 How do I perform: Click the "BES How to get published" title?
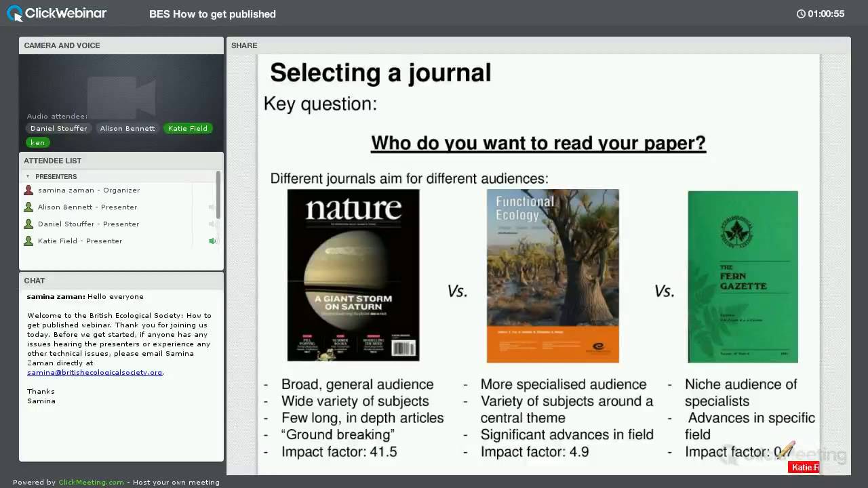click(212, 14)
